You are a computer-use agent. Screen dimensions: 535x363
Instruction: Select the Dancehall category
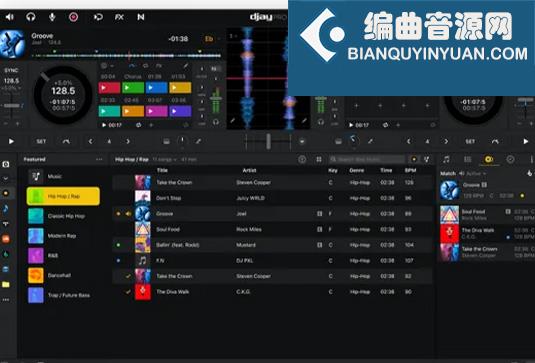coord(63,275)
